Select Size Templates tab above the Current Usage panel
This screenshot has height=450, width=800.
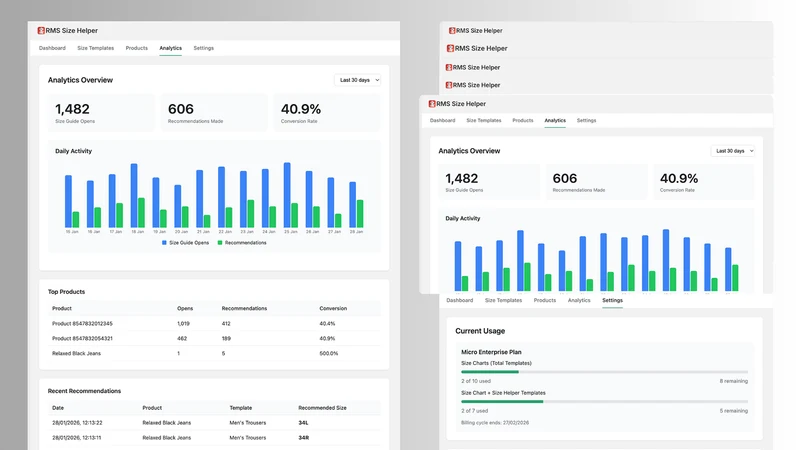point(503,300)
